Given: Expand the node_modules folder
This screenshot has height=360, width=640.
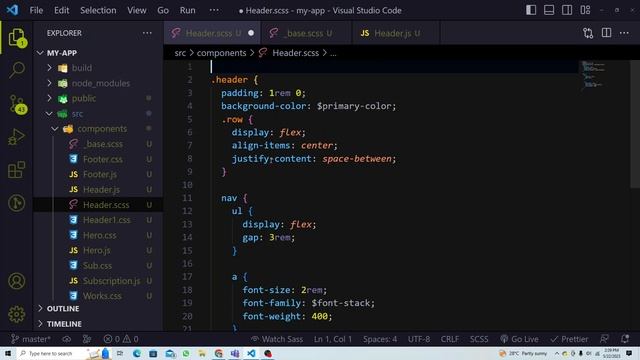Looking at the screenshot, I should point(98,83).
